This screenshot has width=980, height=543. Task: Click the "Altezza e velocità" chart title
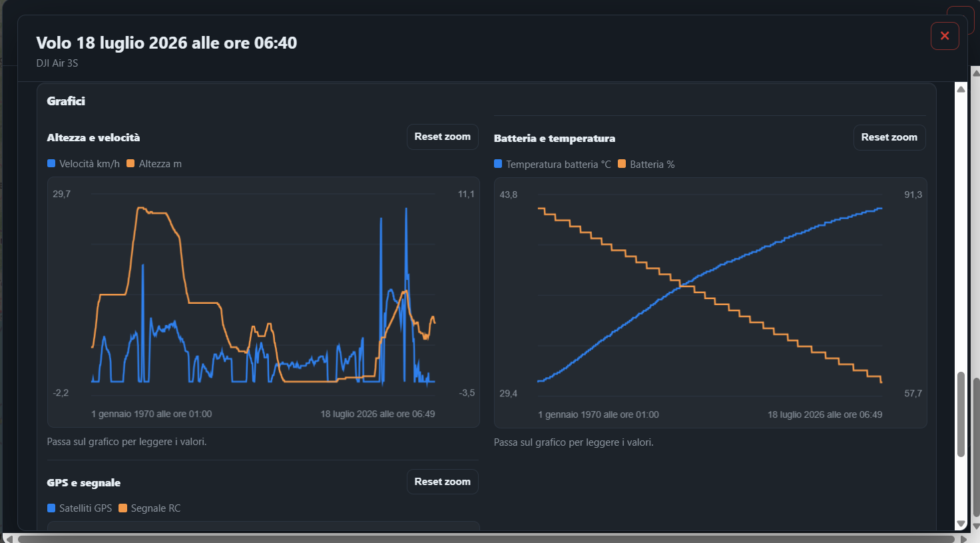(93, 138)
